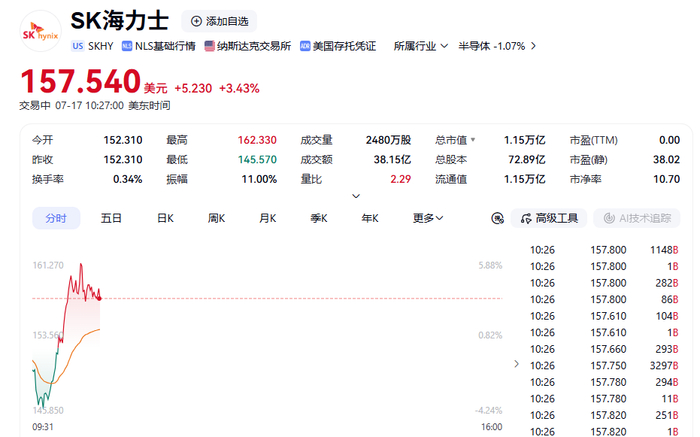Click the red endpoint marker on price line
Screen dimensions: 700x437
point(100,298)
